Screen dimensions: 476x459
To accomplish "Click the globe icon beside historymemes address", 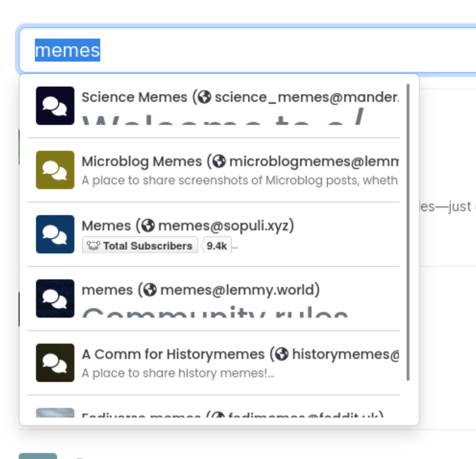I will [282, 354].
